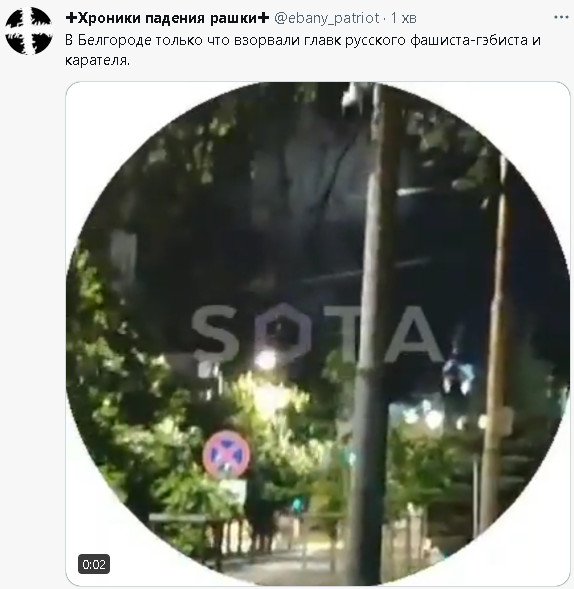Click the cross symbol before Хроники
The image size is (574, 589).
tap(71, 17)
